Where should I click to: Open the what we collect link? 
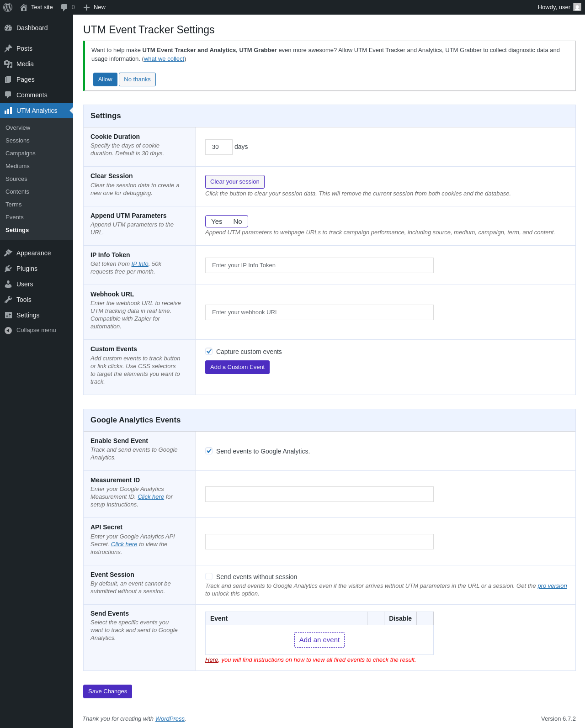click(164, 59)
